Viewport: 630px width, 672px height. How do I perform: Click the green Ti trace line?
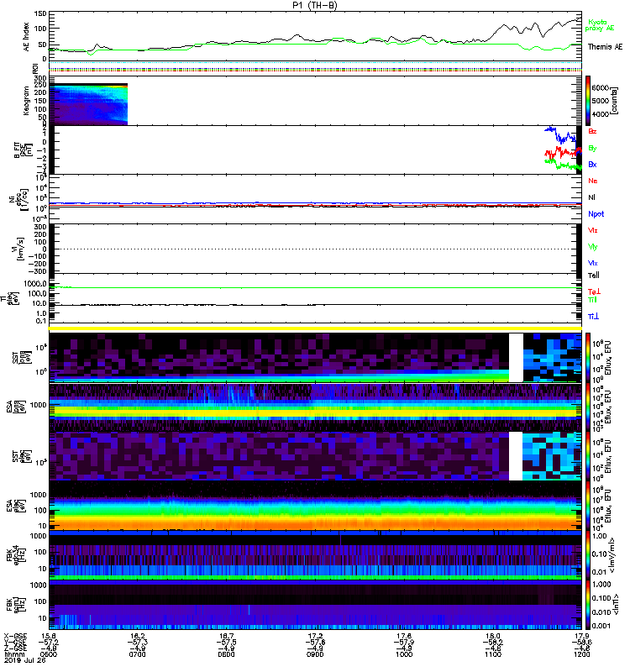click(x=315, y=287)
